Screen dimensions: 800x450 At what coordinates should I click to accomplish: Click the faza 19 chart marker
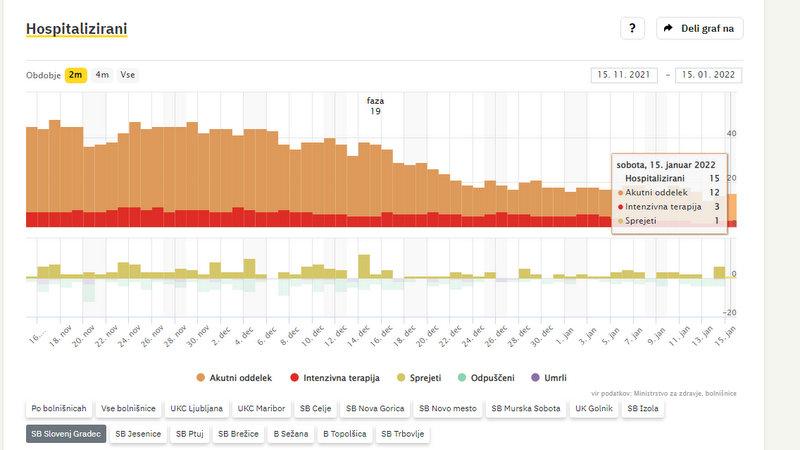375,106
